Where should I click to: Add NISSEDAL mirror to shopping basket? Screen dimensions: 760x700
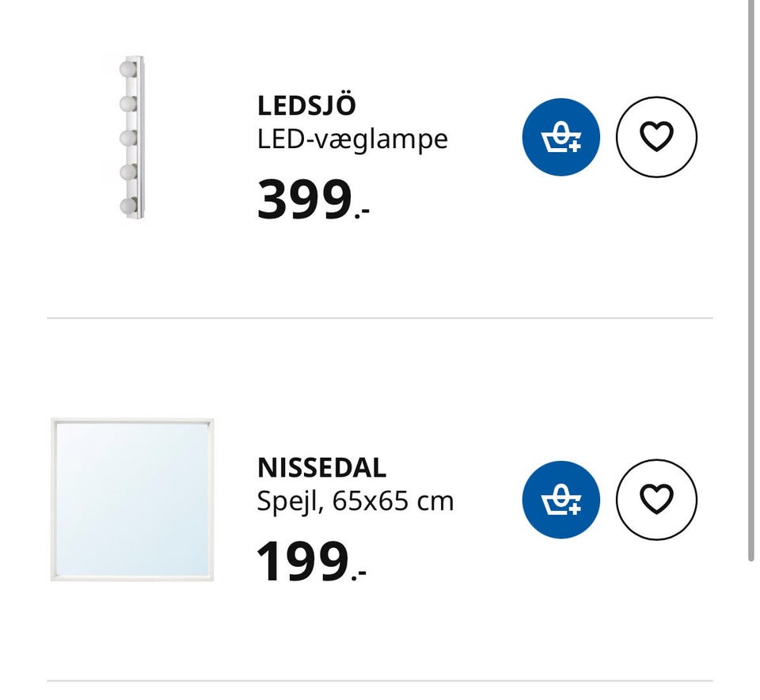click(x=560, y=500)
